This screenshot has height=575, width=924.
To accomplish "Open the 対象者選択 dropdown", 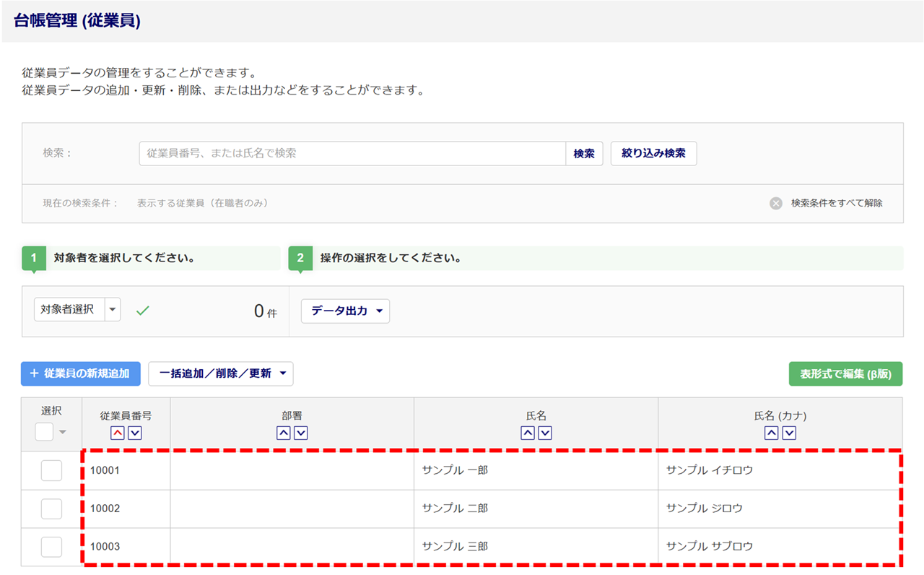I will pyautogui.click(x=112, y=309).
